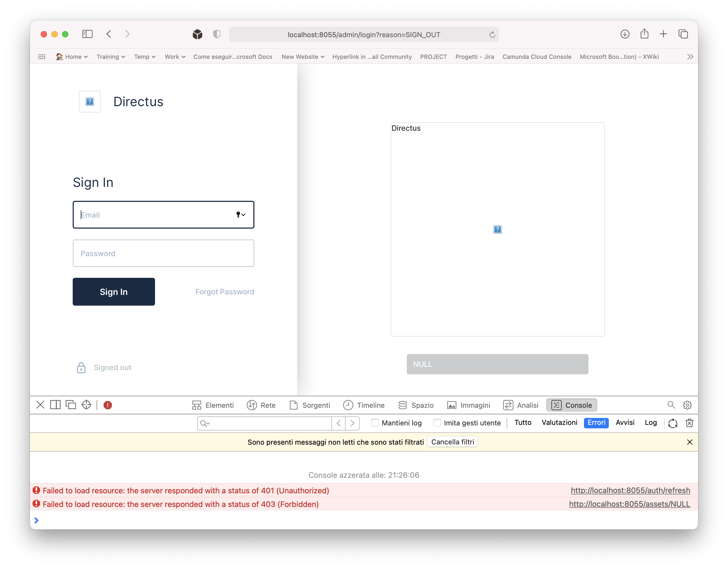The height and width of the screenshot is (569, 728).
Task: Switch to the Rete tab
Action: tap(261, 405)
